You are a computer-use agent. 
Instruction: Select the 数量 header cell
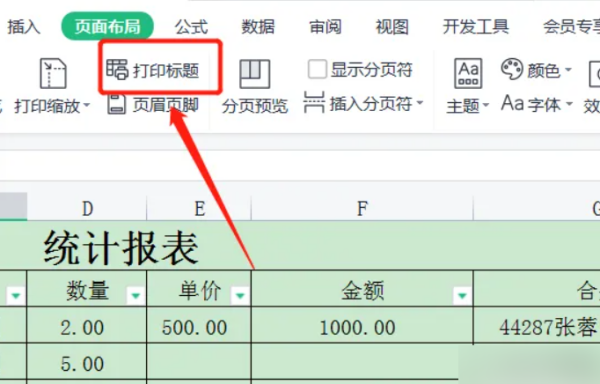click(x=87, y=289)
